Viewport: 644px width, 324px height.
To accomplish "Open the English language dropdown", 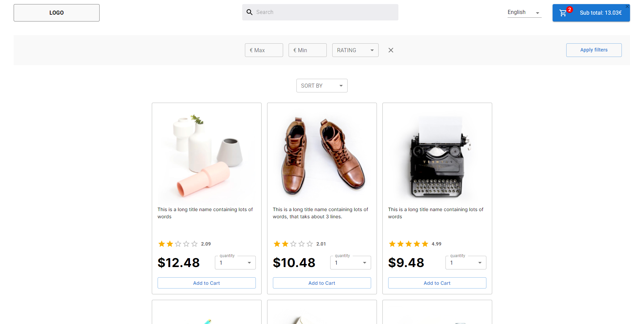I will coord(524,13).
